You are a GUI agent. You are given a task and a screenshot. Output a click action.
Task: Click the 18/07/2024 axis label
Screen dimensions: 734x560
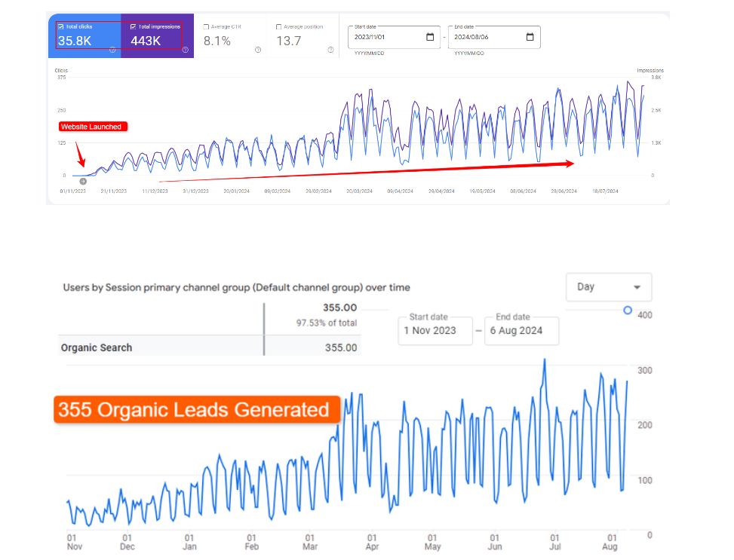click(x=605, y=191)
